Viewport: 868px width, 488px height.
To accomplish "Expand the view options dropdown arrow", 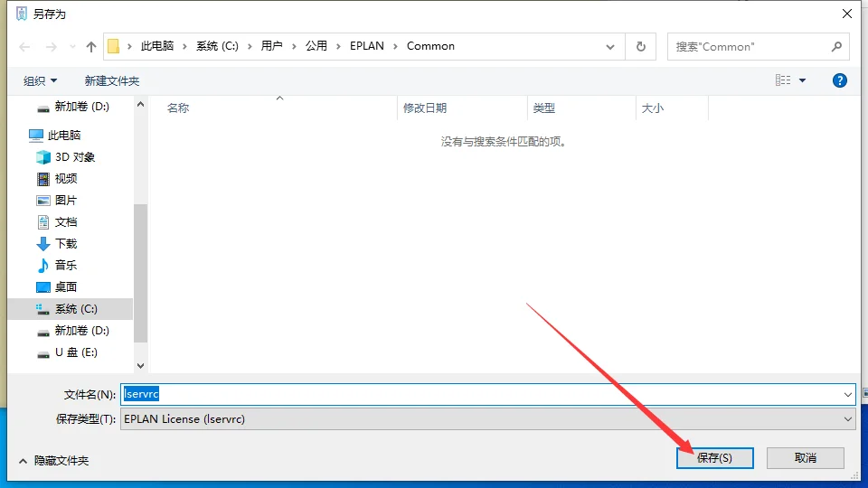I will coord(802,81).
